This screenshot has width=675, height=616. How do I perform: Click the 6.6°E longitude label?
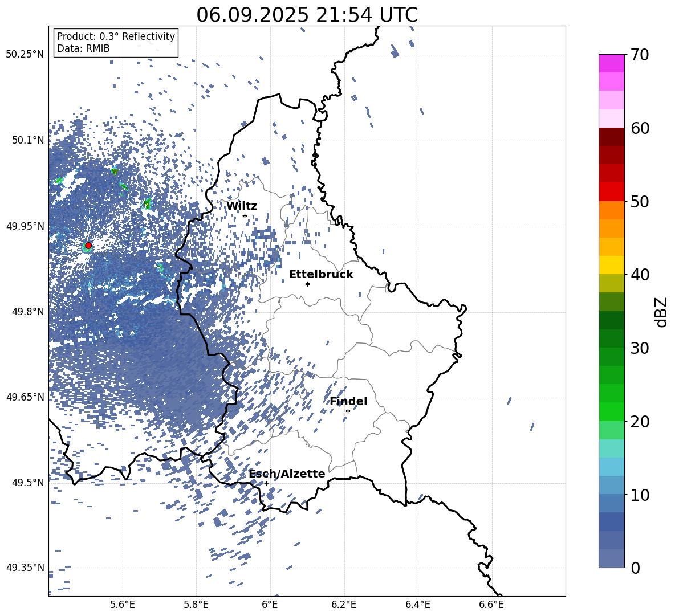point(491,605)
